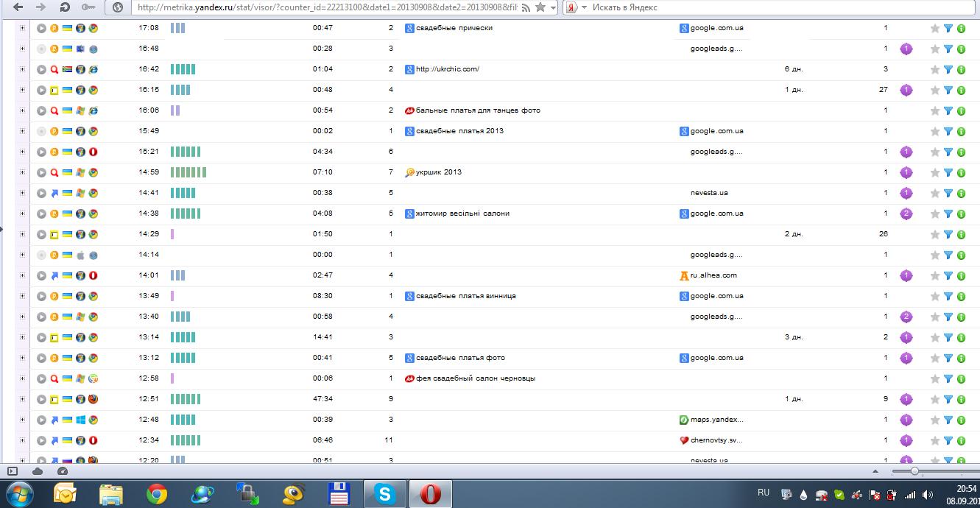Play the visit recorded at 15:21
The width and height of the screenshot is (980, 508).
coord(42,152)
